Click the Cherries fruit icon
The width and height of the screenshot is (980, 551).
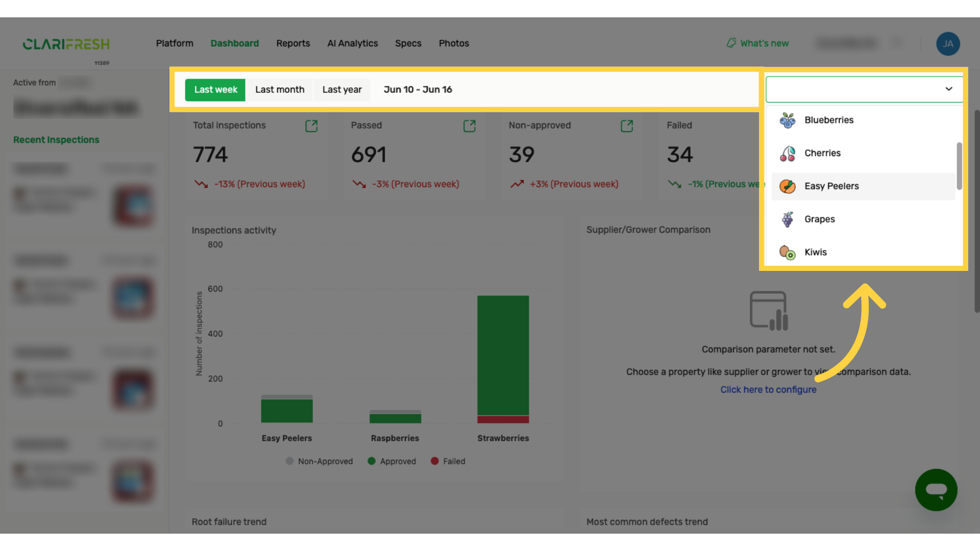(787, 154)
